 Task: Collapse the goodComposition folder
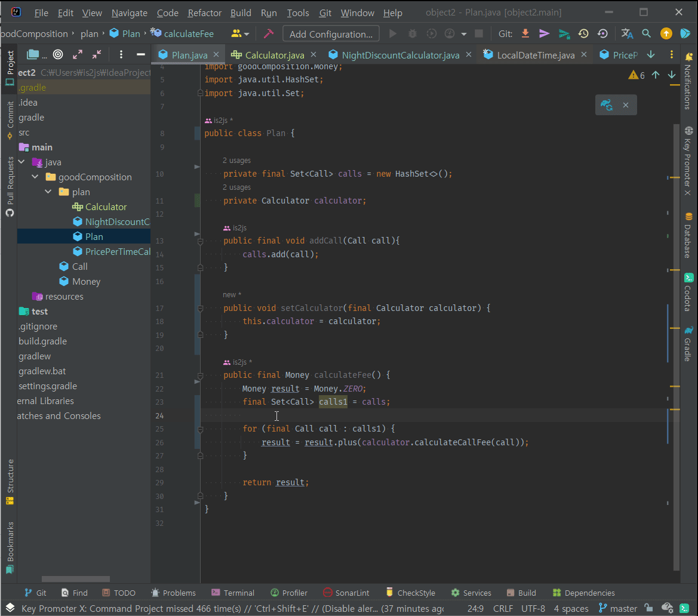pos(35,177)
